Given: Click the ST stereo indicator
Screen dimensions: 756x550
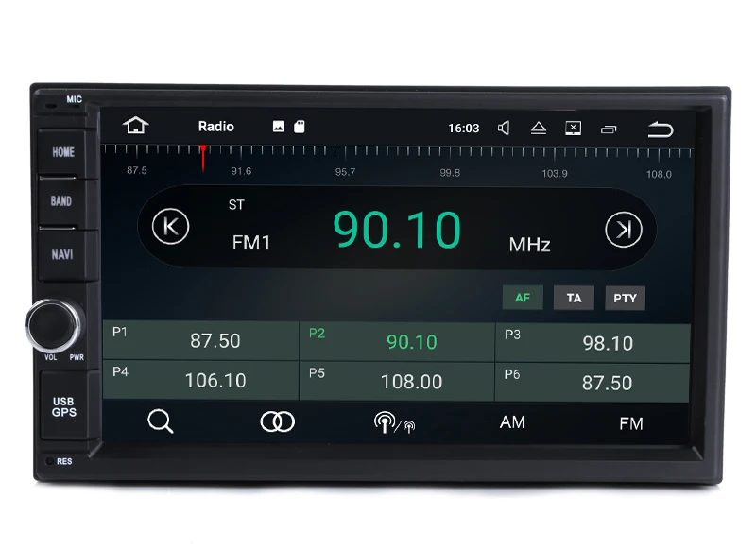Looking at the screenshot, I should (x=236, y=205).
